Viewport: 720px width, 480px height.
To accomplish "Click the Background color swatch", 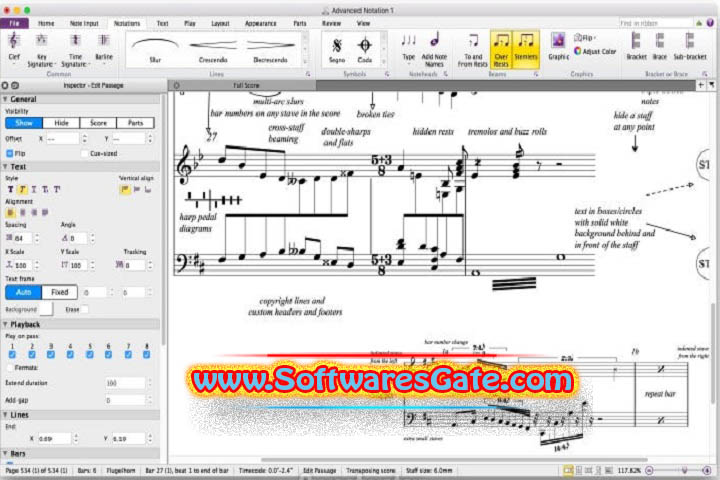I will click(46, 309).
